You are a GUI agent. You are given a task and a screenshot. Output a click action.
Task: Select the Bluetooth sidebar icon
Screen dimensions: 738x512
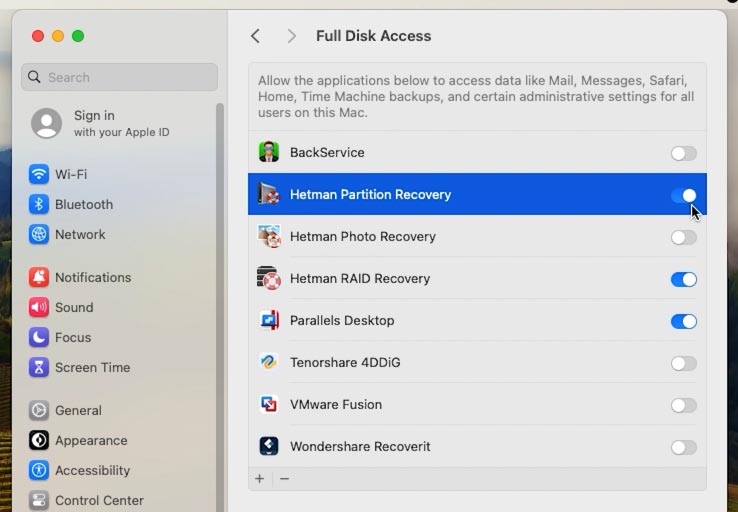tap(39, 204)
